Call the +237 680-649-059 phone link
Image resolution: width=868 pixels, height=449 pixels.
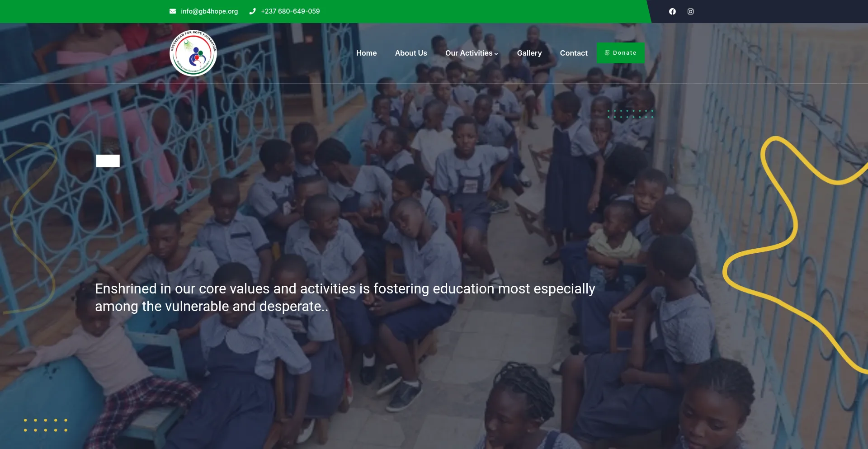[290, 11]
